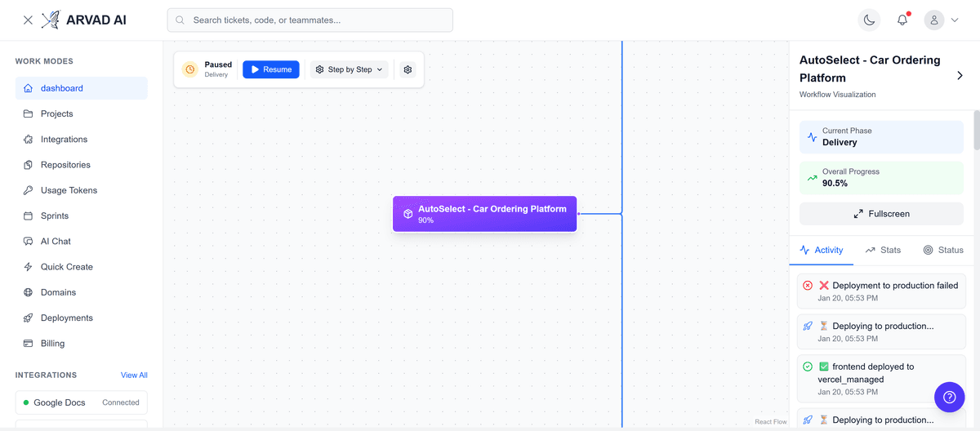
Task: Click the Quick Create lightning icon
Action: point(28,267)
